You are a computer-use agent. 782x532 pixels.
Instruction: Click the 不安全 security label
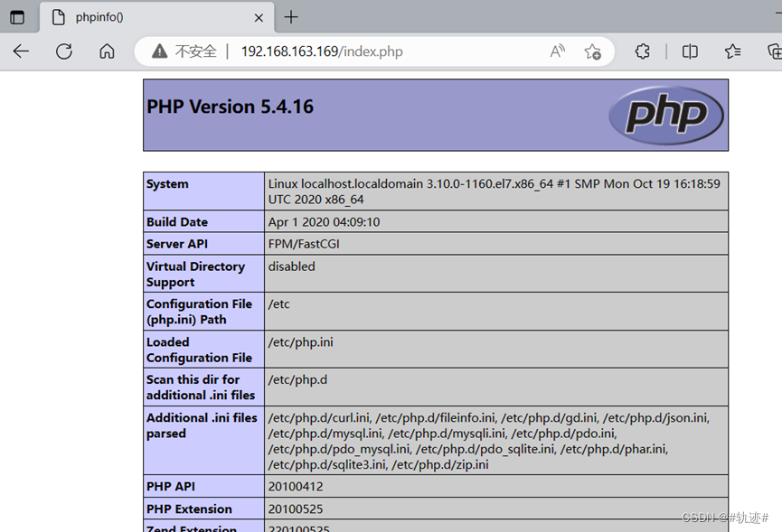[x=195, y=51]
